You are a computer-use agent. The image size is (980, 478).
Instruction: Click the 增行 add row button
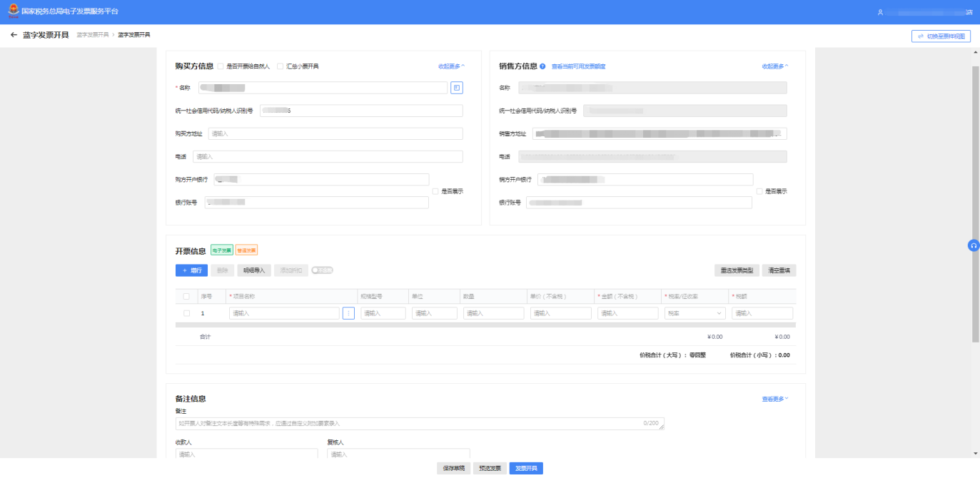point(191,270)
